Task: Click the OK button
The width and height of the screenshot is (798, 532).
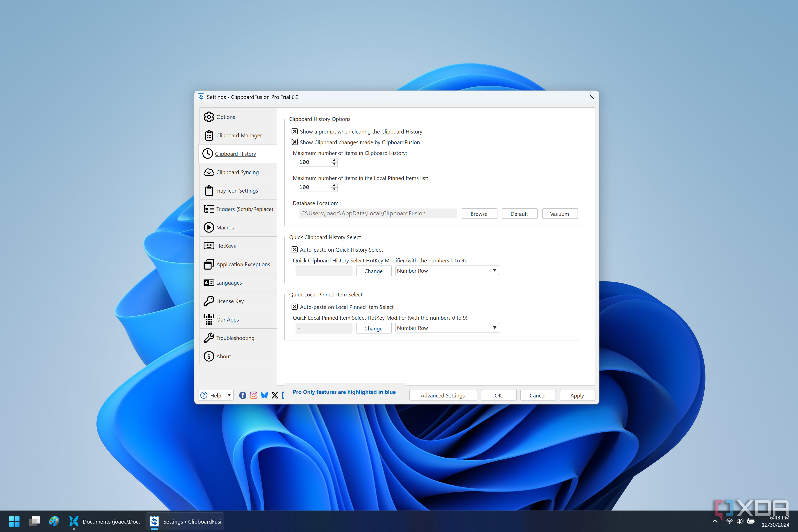Action: coord(498,395)
